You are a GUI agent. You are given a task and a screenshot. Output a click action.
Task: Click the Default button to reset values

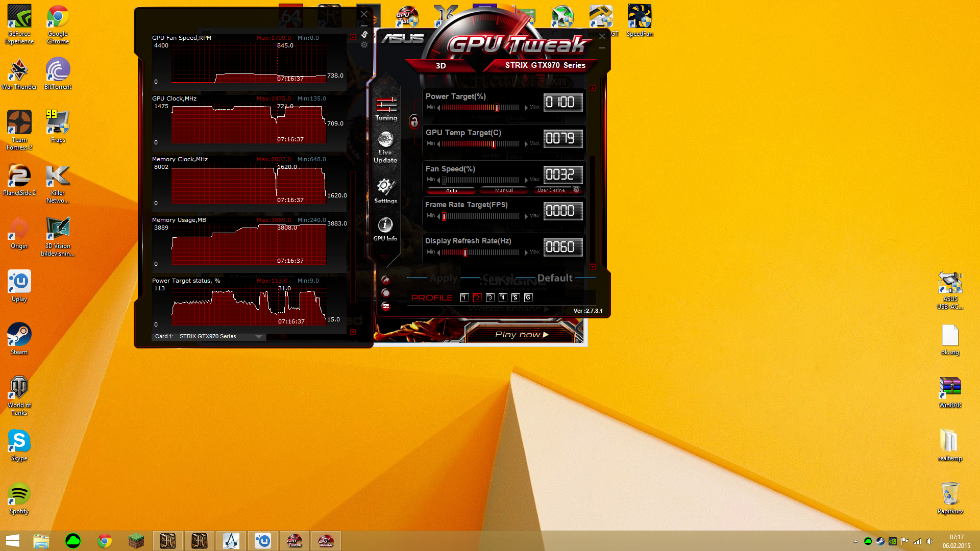pyautogui.click(x=555, y=278)
